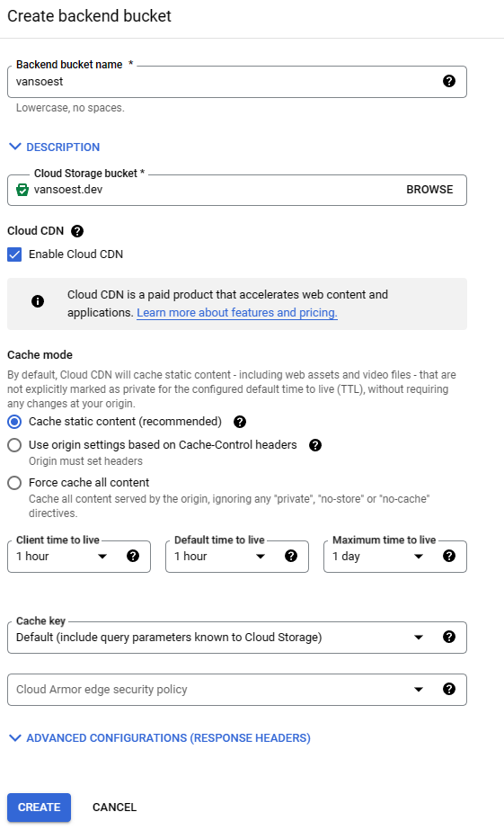504x830 pixels.
Task: Open help for Default time to live
Action: (291, 556)
